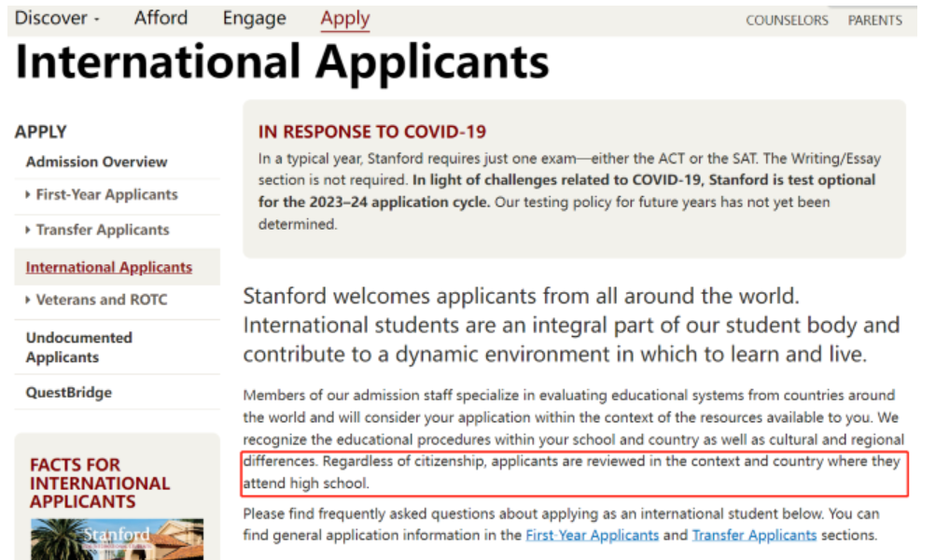Expand the triangle beside Veterans and ROTC
The image size is (936, 560).
pos(29,300)
